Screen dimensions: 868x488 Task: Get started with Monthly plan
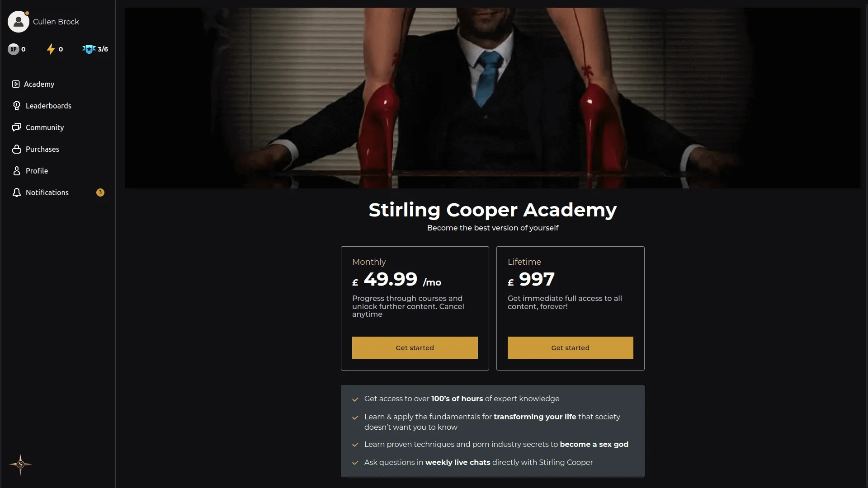tap(415, 348)
